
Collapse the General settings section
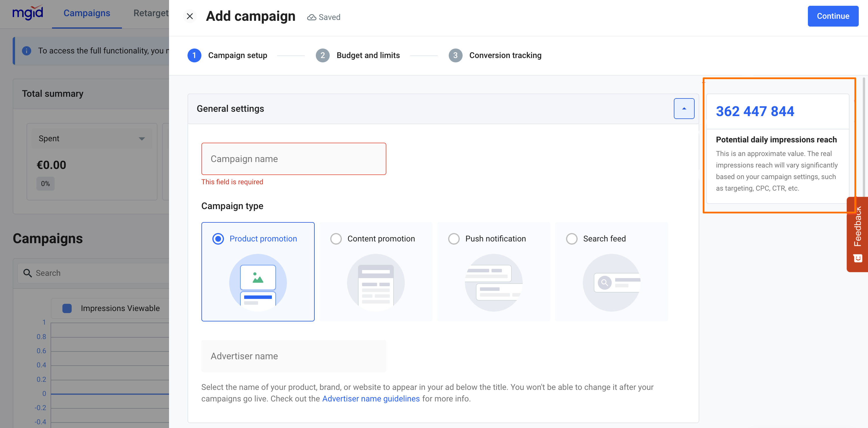tap(684, 108)
